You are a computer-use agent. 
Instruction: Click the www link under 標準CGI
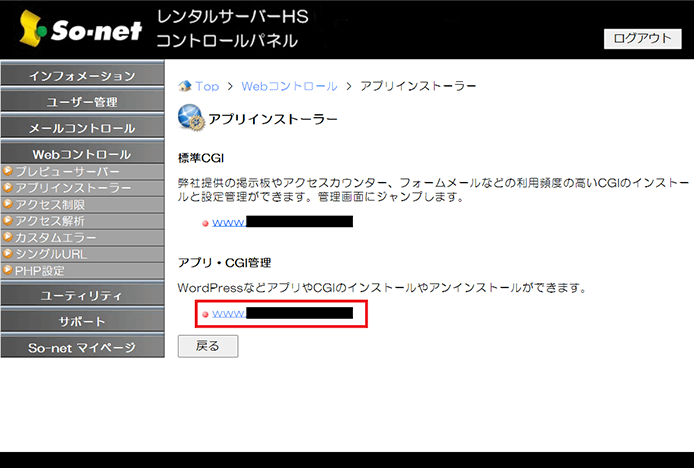pos(229,222)
